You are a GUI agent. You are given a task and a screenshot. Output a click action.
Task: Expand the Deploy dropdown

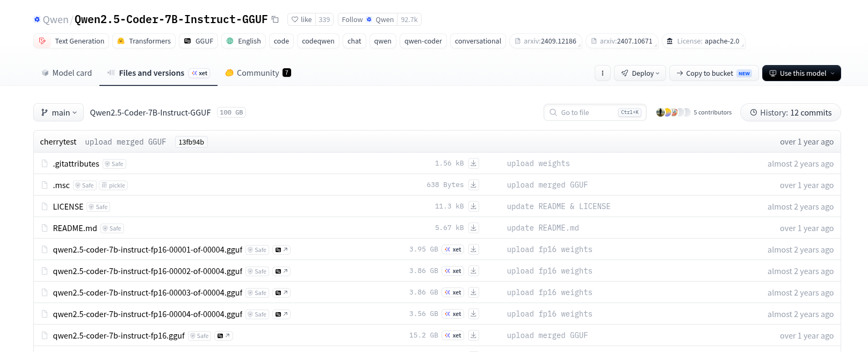[x=640, y=73]
